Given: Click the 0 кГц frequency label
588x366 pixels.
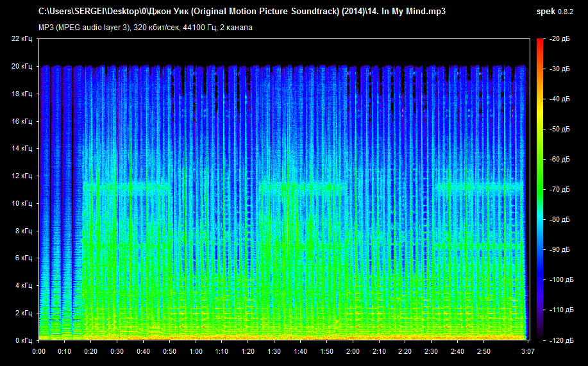Looking at the screenshot, I should [23, 340].
